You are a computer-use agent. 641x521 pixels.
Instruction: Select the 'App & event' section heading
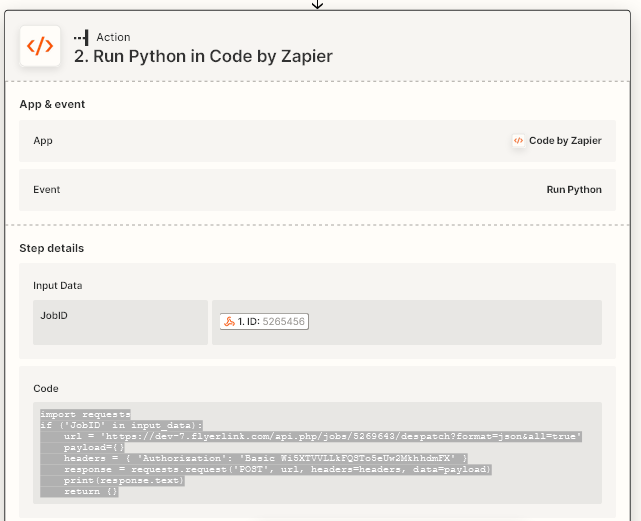(52, 104)
